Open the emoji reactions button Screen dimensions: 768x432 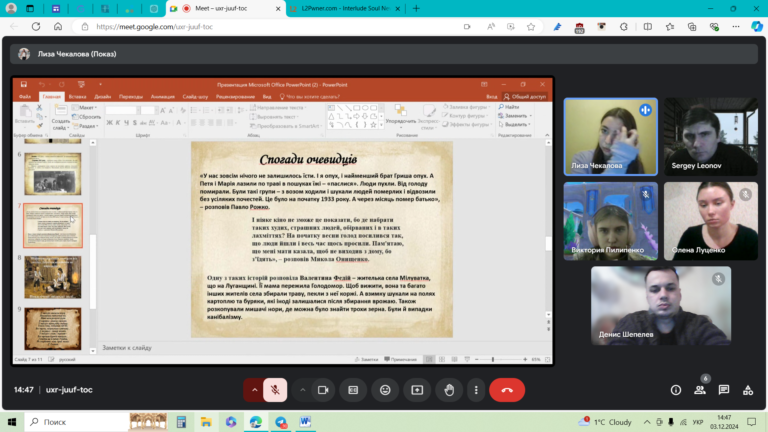[x=385, y=390]
